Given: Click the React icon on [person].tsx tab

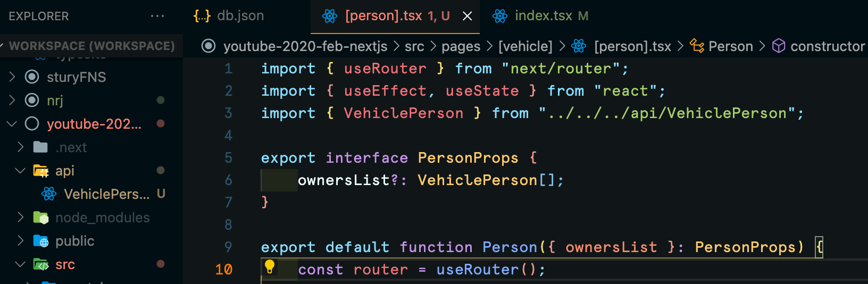Looking at the screenshot, I should click(330, 16).
